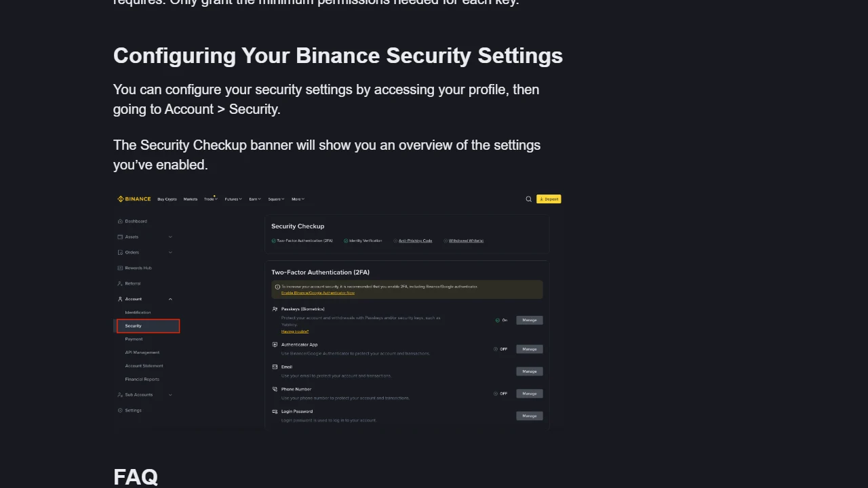The width and height of the screenshot is (868, 488).
Task: Open the Futures dropdown menu
Action: pos(233,199)
